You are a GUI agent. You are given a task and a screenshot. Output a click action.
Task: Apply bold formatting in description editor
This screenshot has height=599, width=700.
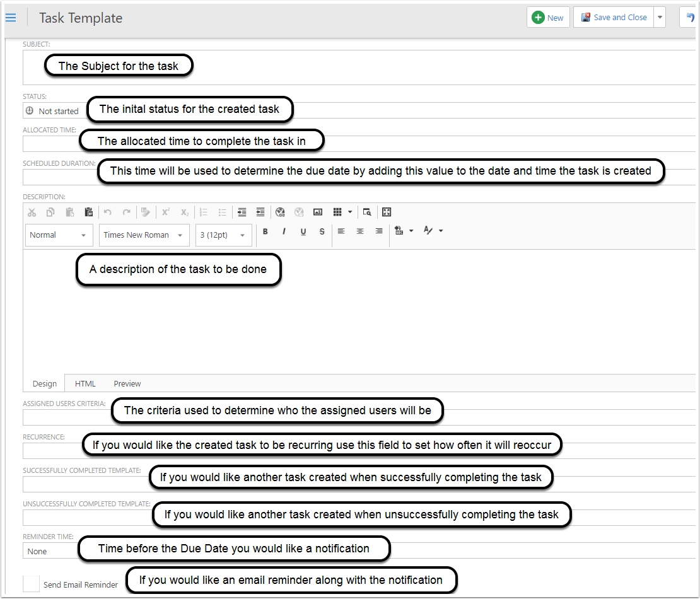click(265, 231)
